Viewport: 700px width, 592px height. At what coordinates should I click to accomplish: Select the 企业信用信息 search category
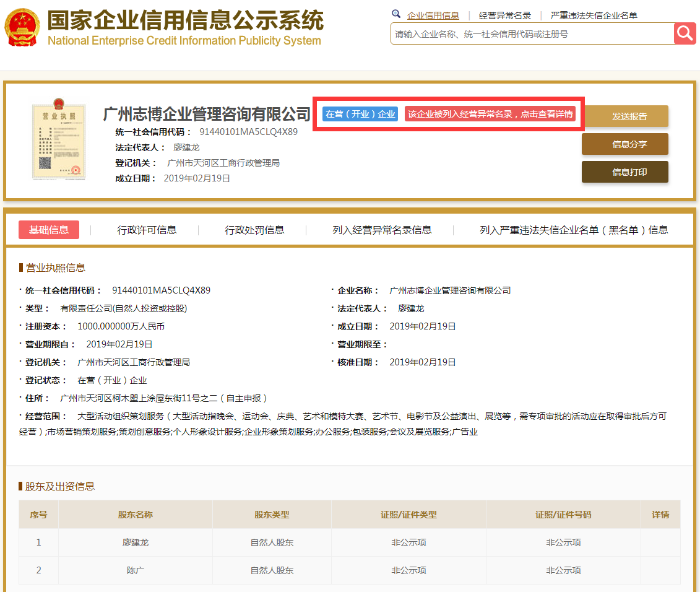point(433,15)
